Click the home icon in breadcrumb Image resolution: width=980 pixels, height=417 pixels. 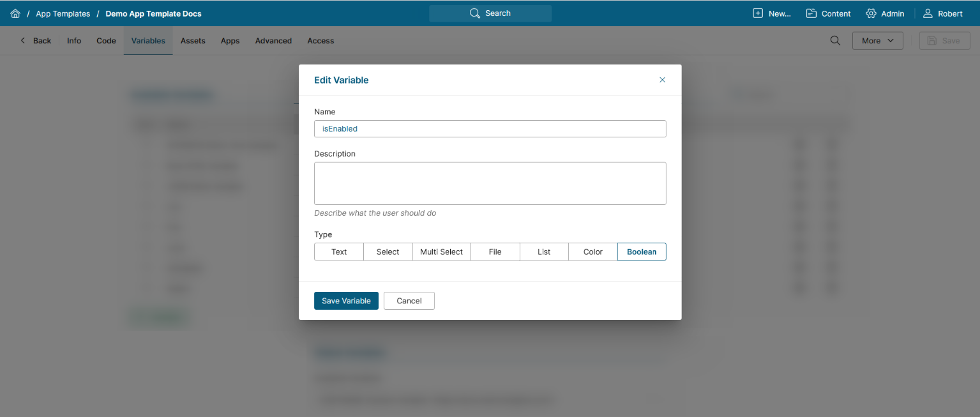point(15,13)
